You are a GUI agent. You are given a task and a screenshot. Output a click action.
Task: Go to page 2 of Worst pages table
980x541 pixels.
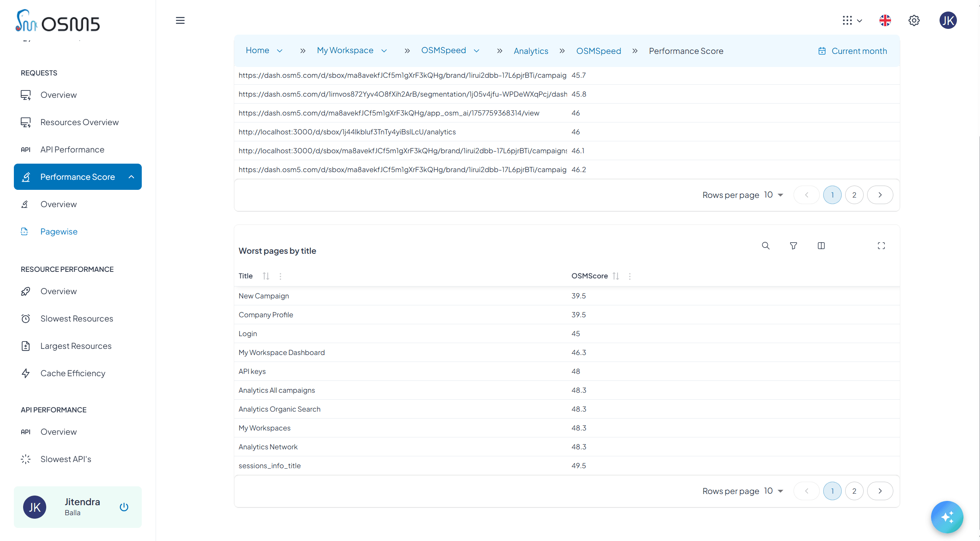[x=854, y=491]
